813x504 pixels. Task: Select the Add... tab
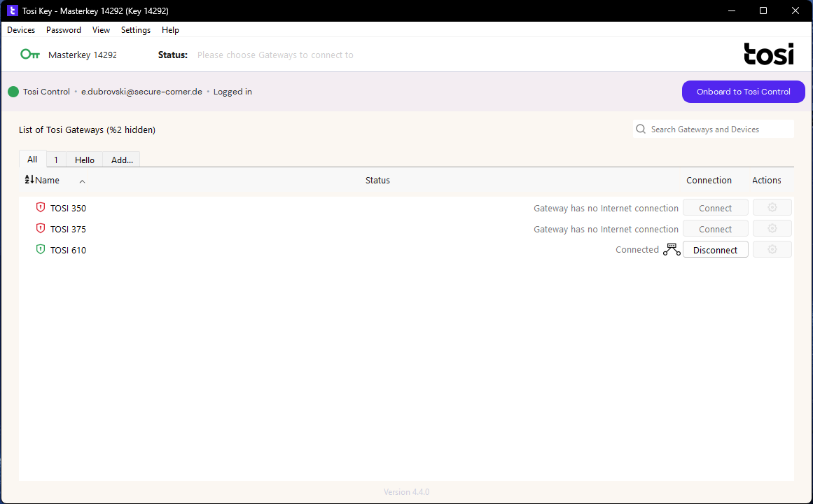[122, 160]
